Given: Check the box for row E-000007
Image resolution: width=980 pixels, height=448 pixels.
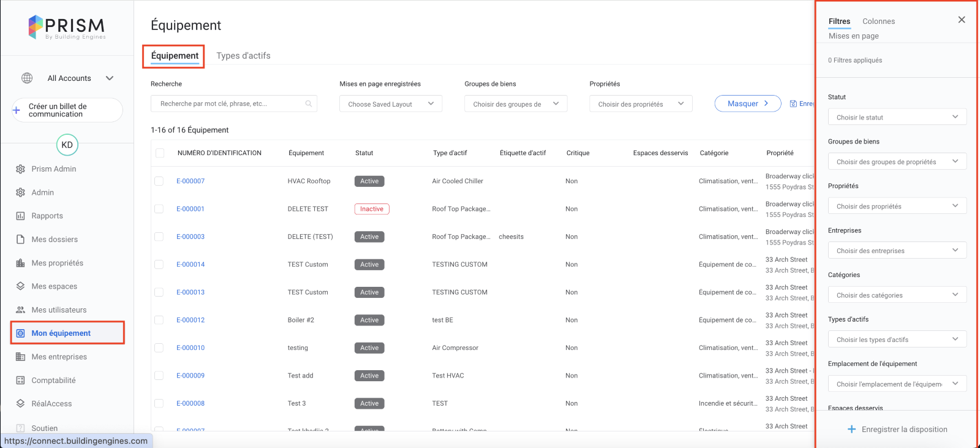Looking at the screenshot, I should (x=159, y=181).
